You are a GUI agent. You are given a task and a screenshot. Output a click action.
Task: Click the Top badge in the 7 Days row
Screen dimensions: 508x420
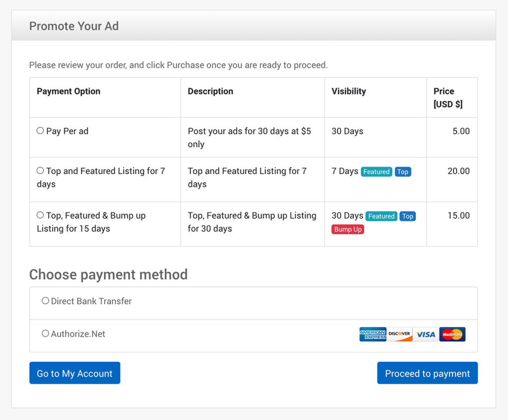click(403, 172)
